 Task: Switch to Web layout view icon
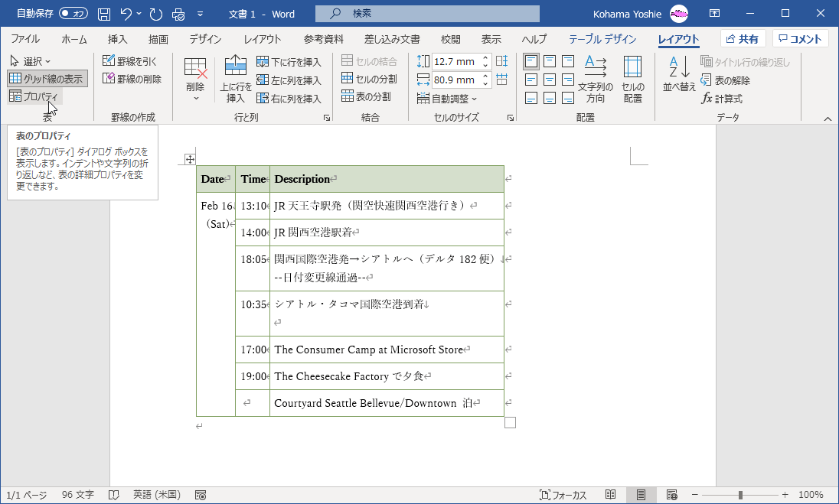coord(672,495)
